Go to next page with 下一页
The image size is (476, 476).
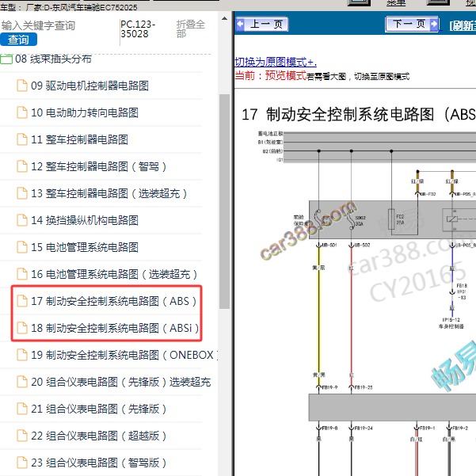[412, 24]
